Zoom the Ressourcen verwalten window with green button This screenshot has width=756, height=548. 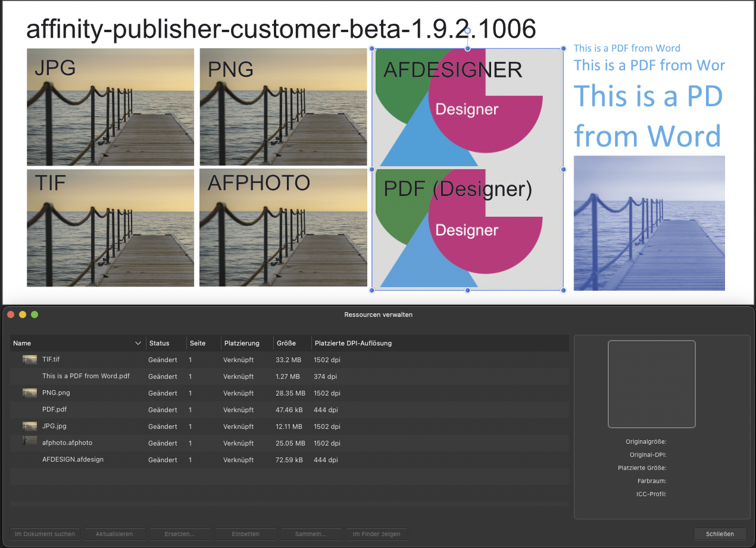point(35,315)
